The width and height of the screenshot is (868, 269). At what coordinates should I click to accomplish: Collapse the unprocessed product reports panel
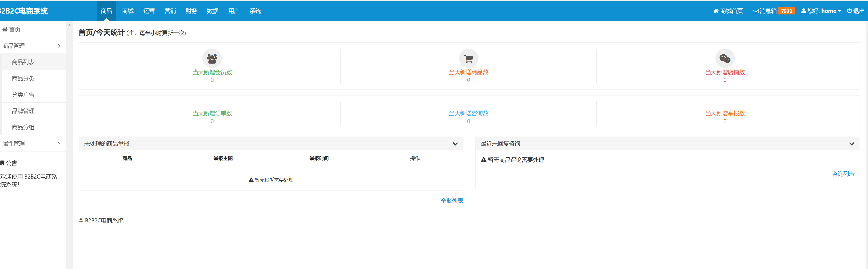[x=455, y=144]
